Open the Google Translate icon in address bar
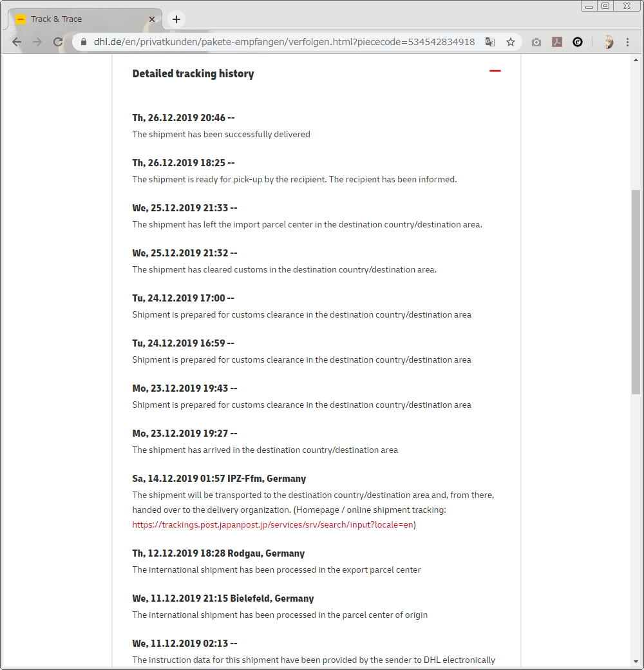 pos(490,42)
